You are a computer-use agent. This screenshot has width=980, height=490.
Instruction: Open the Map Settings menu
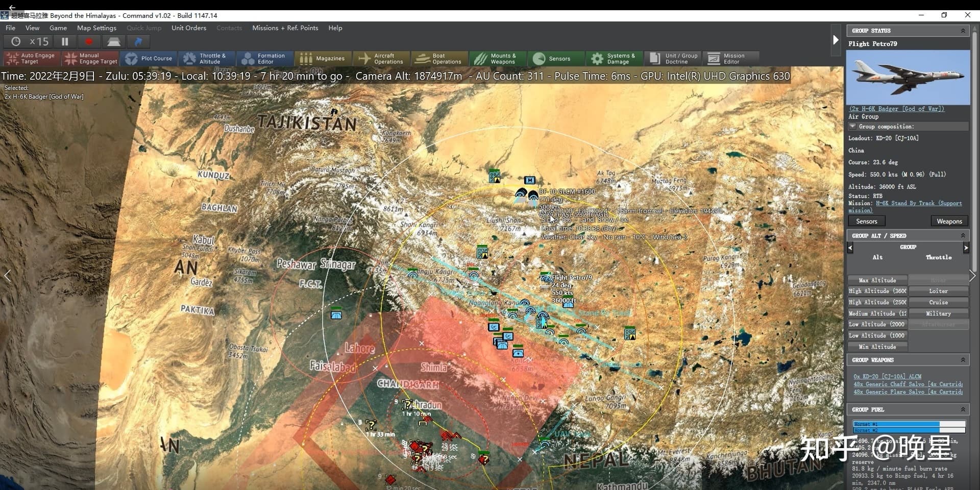(x=96, y=28)
